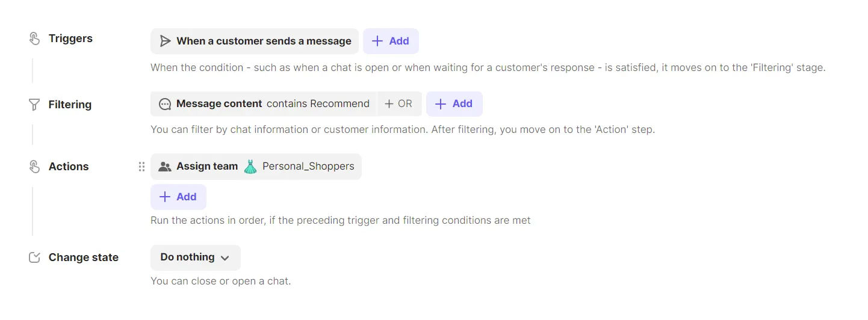The height and width of the screenshot is (320, 868).
Task: Click the Personal_Shoppers team name
Action: pyautogui.click(x=308, y=167)
